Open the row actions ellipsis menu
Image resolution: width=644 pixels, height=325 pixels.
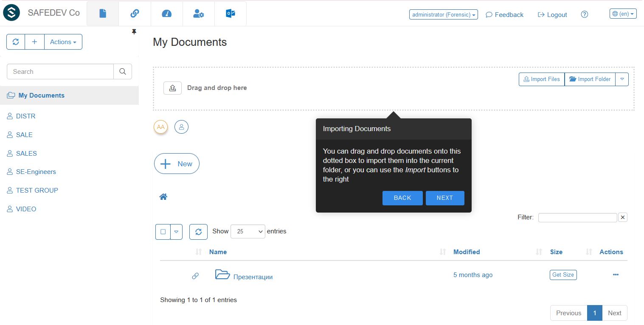click(616, 275)
